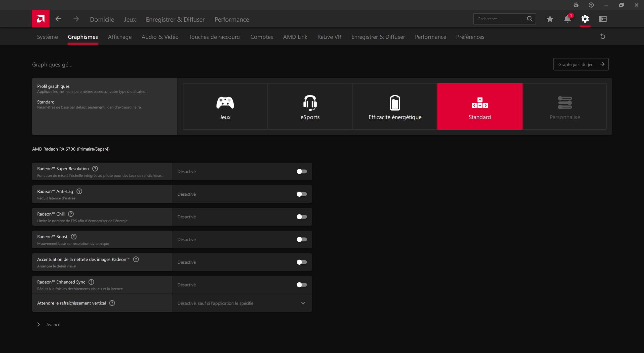Open notifications bell icon
The height and width of the screenshot is (353, 644).
click(x=567, y=19)
